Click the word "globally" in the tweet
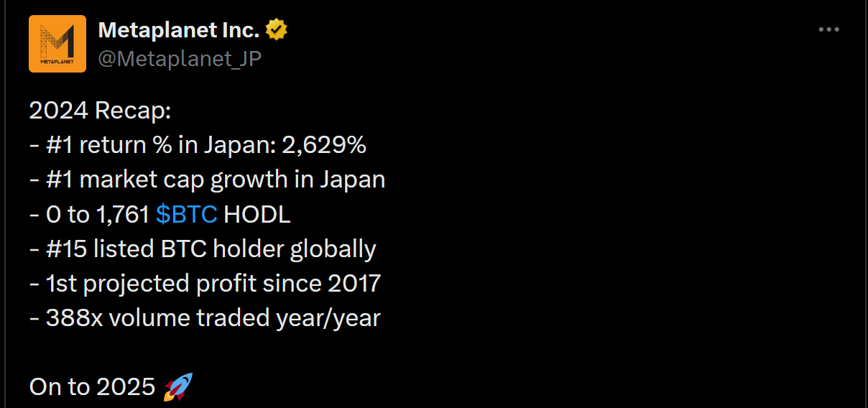 (333, 249)
